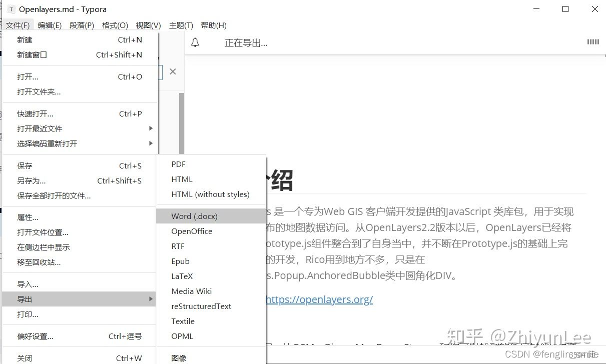Expand the 导出 submenu entry
The image size is (606, 364).
[80, 299]
